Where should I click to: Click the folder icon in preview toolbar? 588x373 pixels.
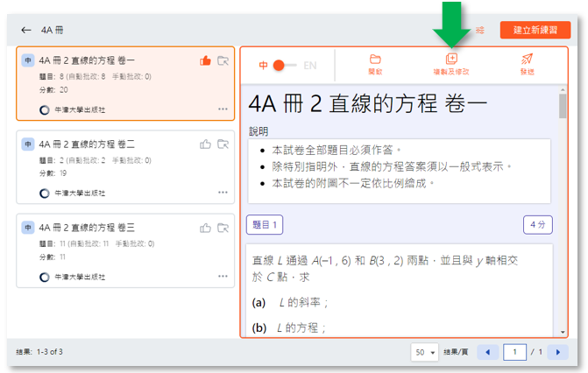pos(375,60)
